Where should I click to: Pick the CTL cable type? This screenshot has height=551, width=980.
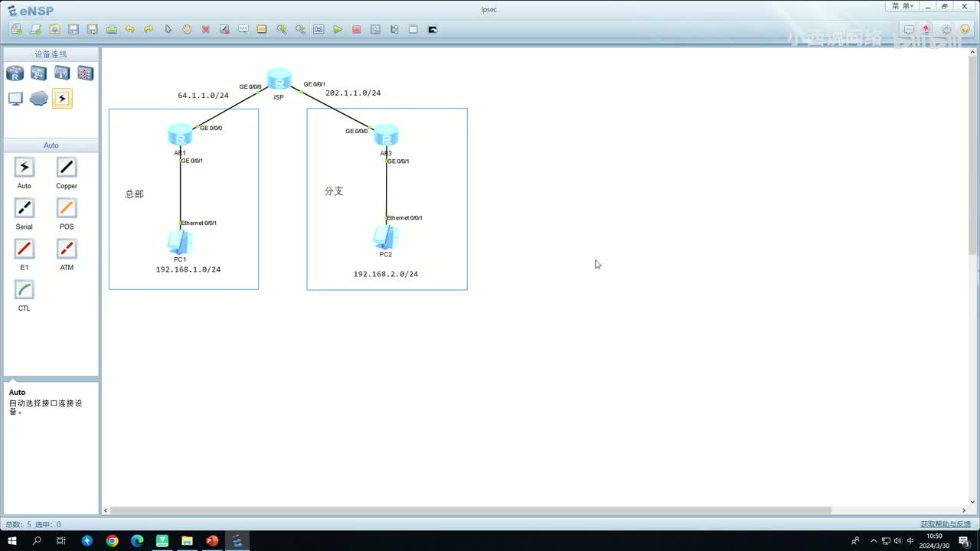(x=24, y=289)
